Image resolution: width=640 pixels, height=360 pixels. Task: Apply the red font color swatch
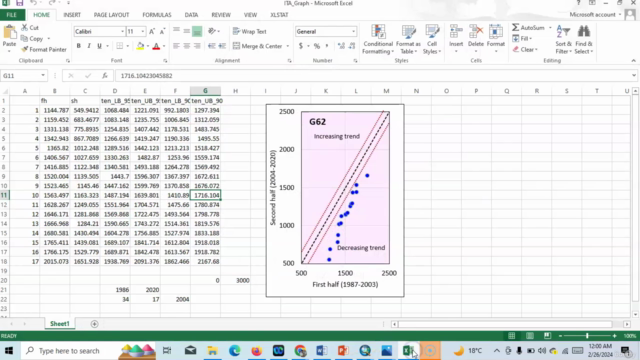tap(156, 46)
